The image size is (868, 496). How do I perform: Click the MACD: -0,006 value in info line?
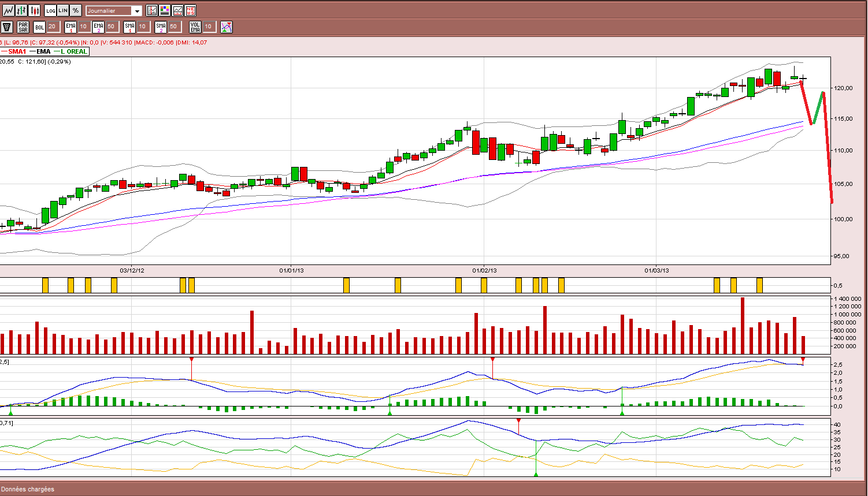[x=154, y=42]
